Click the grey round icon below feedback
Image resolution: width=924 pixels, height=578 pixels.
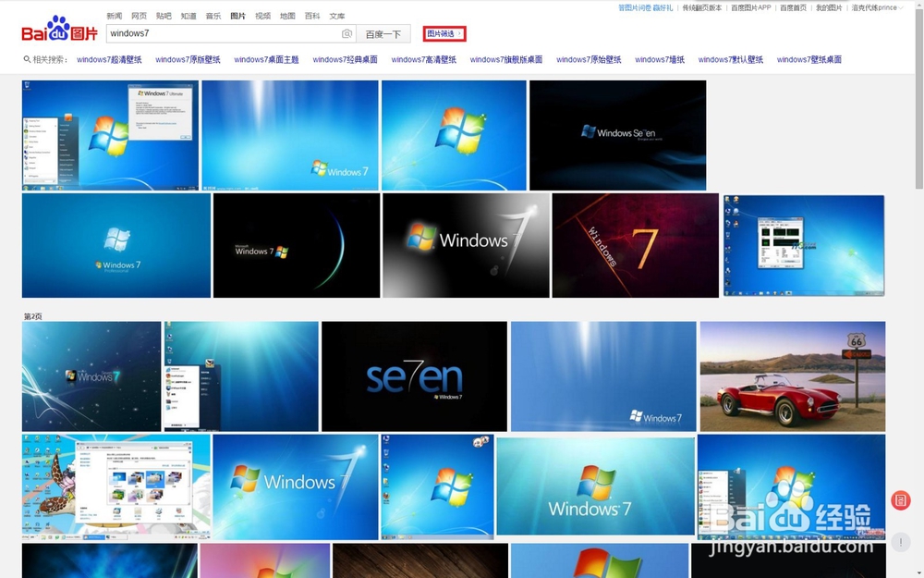point(900,542)
